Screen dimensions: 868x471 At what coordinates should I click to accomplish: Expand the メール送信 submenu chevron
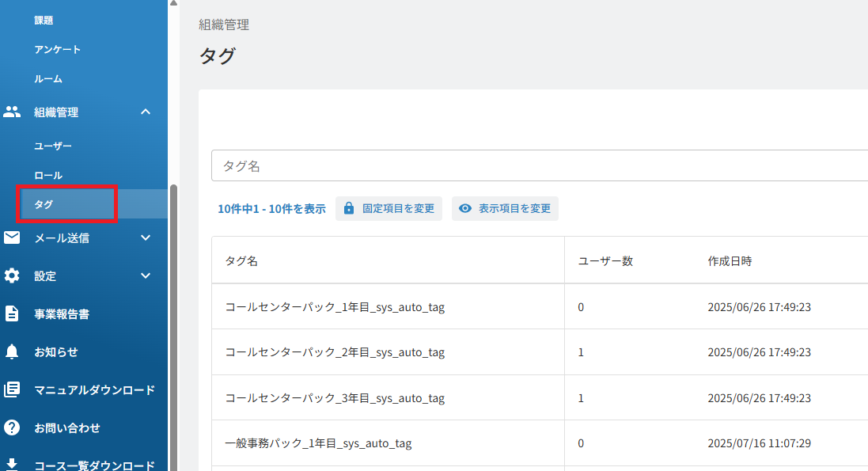click(146, 237)
